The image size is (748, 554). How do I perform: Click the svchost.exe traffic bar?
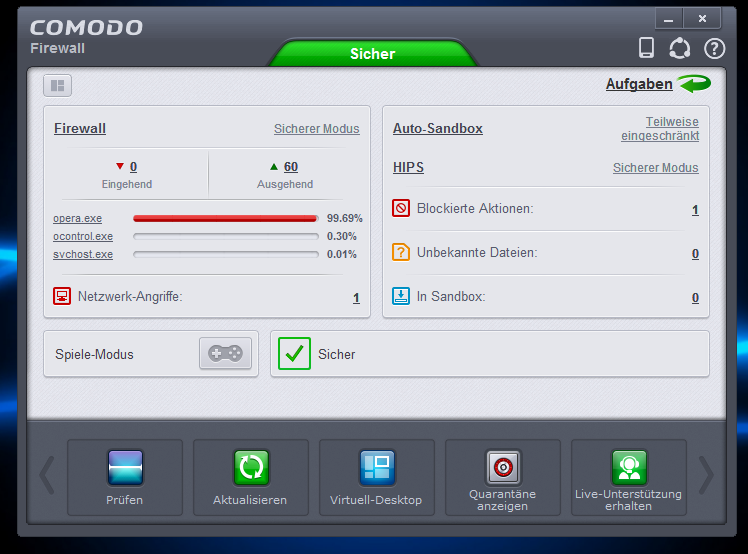(x=226, y=254)
